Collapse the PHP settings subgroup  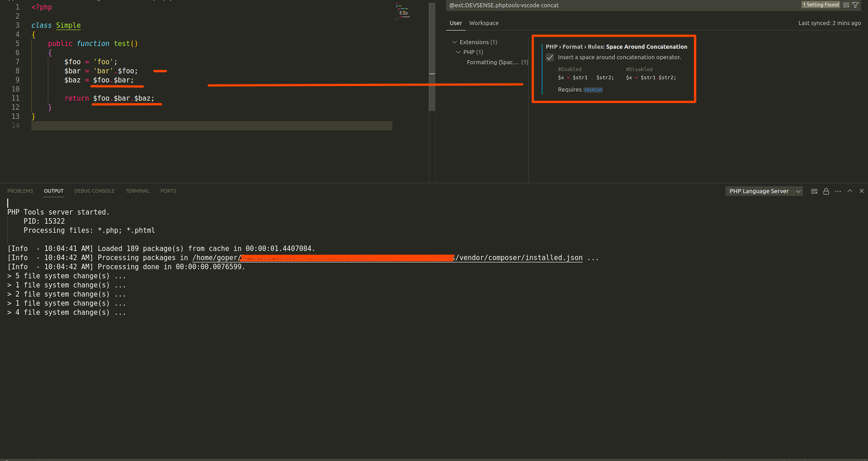(x=458, y=52)
